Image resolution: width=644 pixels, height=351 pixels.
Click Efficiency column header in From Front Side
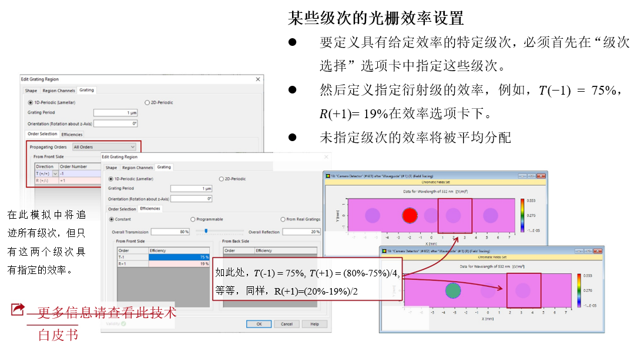tap(179, 250)
